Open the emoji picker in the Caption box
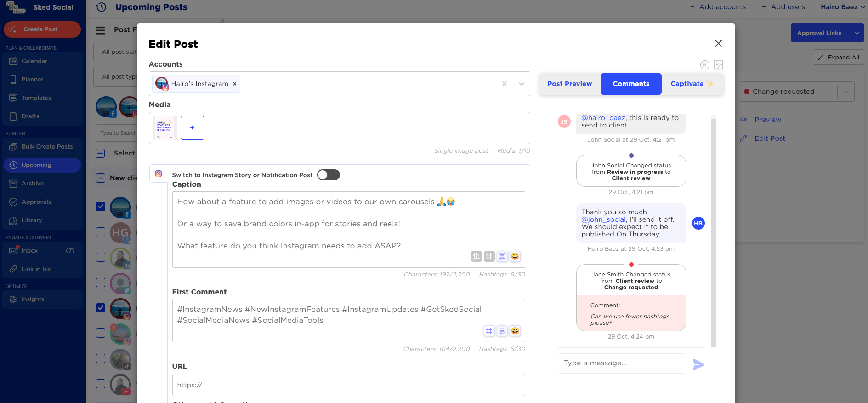 click(515, 256)
